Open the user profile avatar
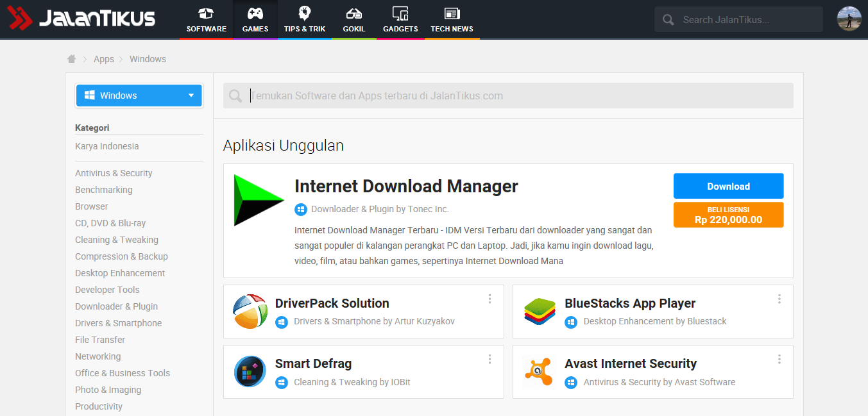Image resolution: width=868 pixels, height=416 pixels. click(849, 19)
